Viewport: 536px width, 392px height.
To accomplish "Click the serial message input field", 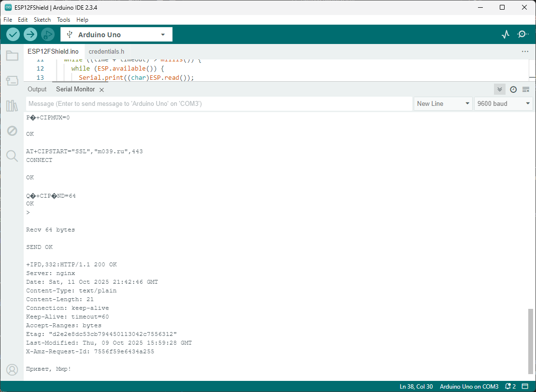I will click(x=218, y=104).
